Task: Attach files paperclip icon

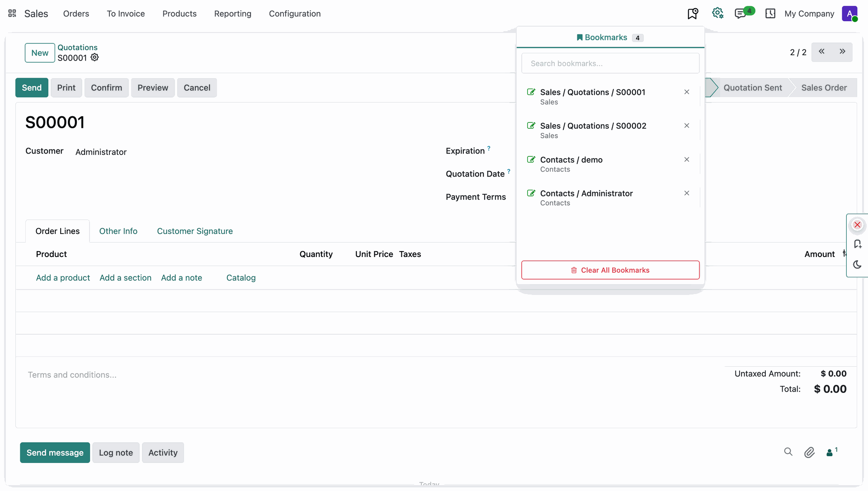Action: coord(809,453)
